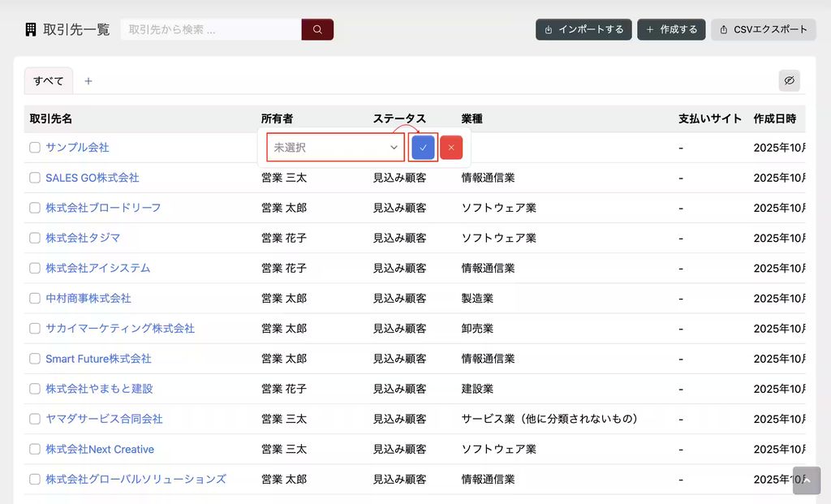Open 株式会社やまもと建設 link
The image size is (831, 504).
click(99, 389)
